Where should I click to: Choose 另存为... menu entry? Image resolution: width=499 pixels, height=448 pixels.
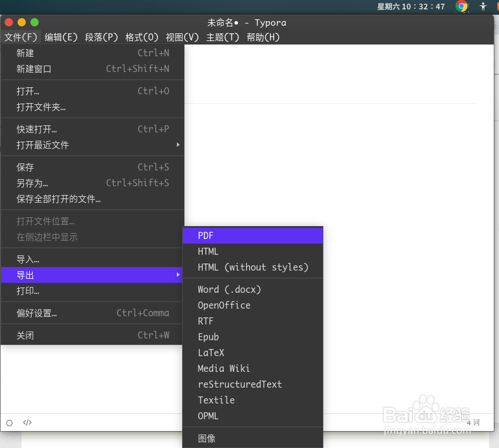pos(93,183)
